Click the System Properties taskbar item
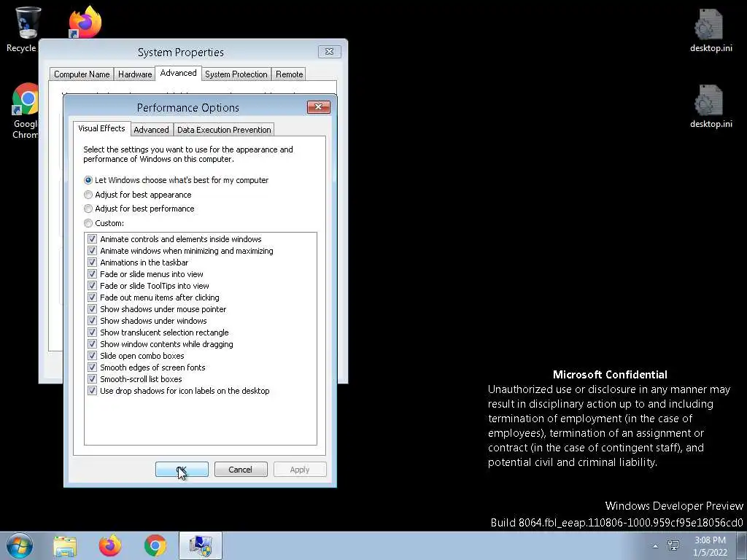 click(x=201, y=545)
